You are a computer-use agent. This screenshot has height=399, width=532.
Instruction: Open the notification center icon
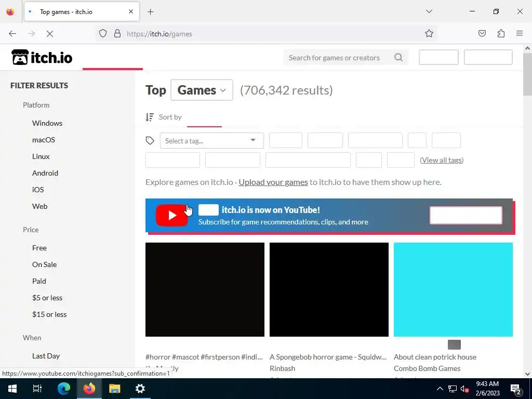pos(516,389)
